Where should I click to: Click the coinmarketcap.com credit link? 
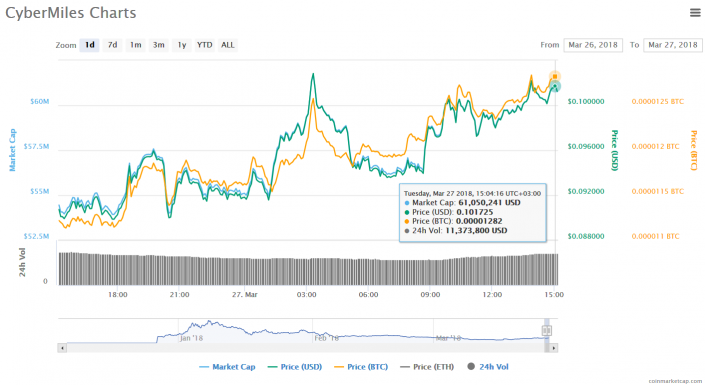[675, 381]
